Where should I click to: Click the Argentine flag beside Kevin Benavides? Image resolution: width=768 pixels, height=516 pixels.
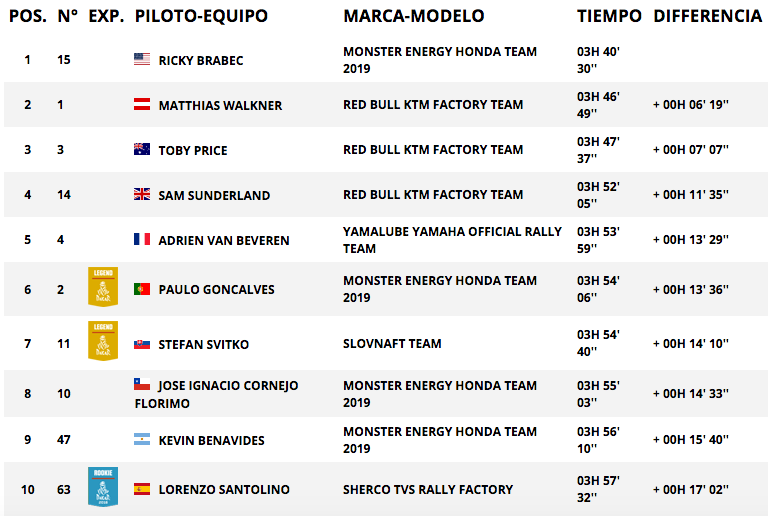point(142,439)
